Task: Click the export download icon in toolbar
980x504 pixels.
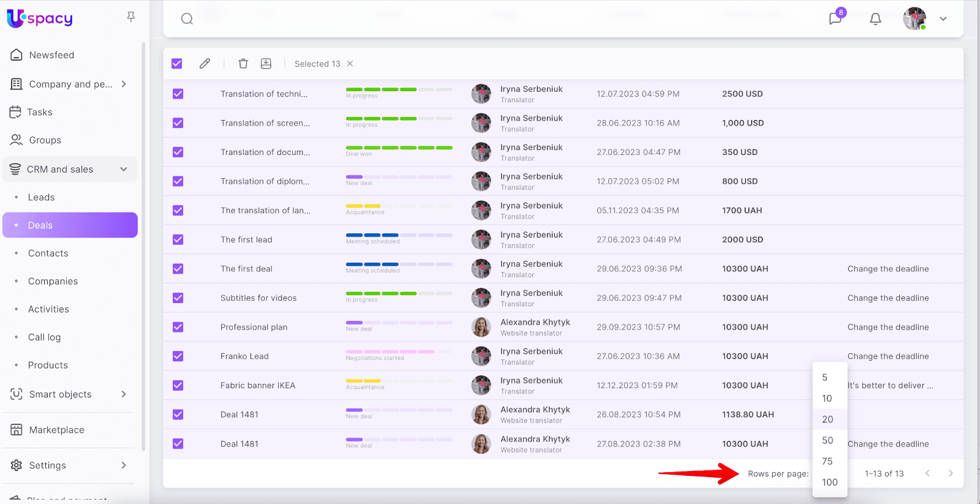Action: 266,64
